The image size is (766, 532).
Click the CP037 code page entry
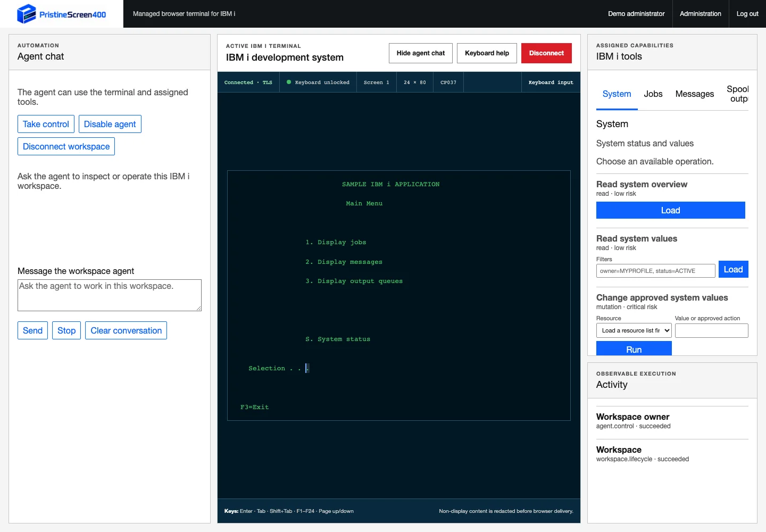point(448,82)
